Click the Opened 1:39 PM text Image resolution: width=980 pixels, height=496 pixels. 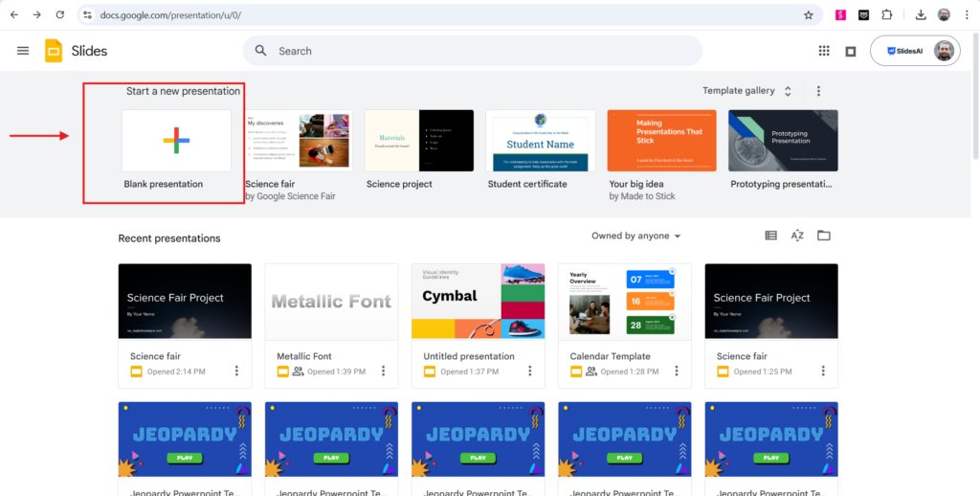click(336, 372)
